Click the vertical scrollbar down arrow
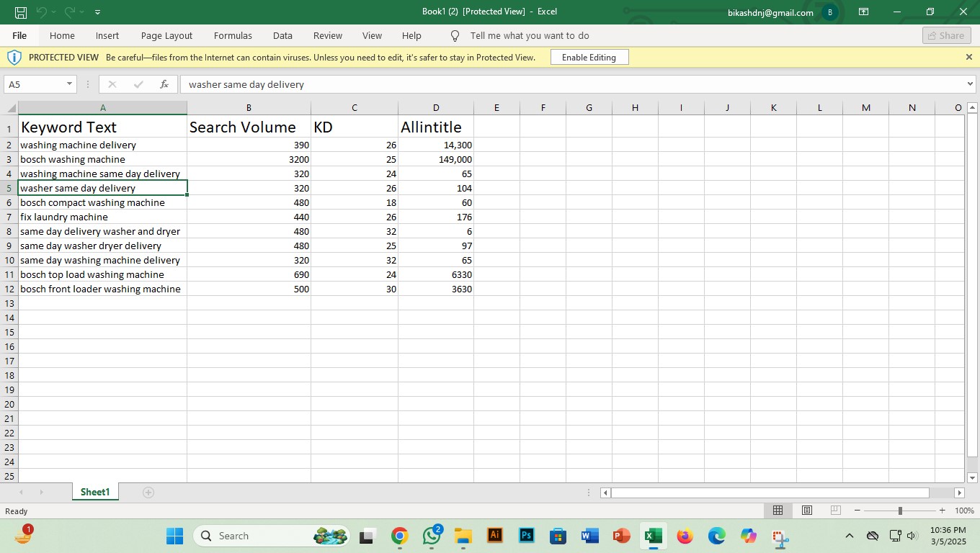The width and height of the screenshot is (980, 553). 972,477
